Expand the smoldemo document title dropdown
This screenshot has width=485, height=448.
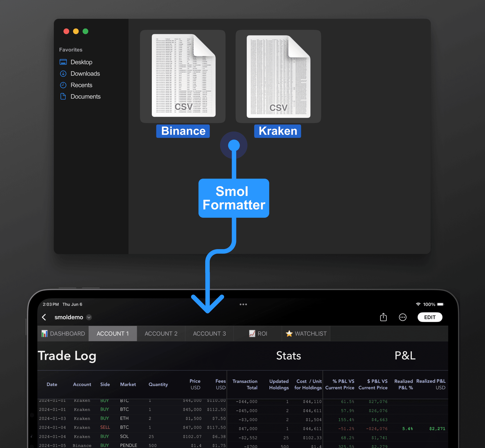tap(89, 317)
